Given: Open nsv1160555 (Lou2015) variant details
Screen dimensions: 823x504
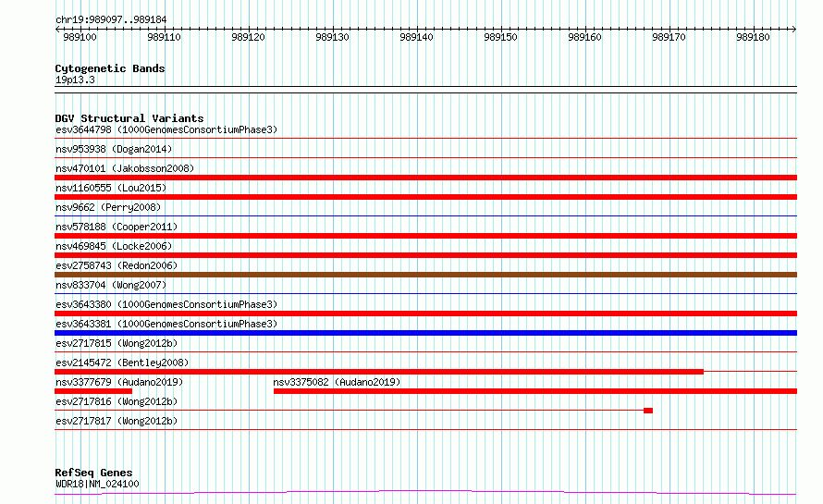Looking at the screenshot, I should tap(111, 188).
